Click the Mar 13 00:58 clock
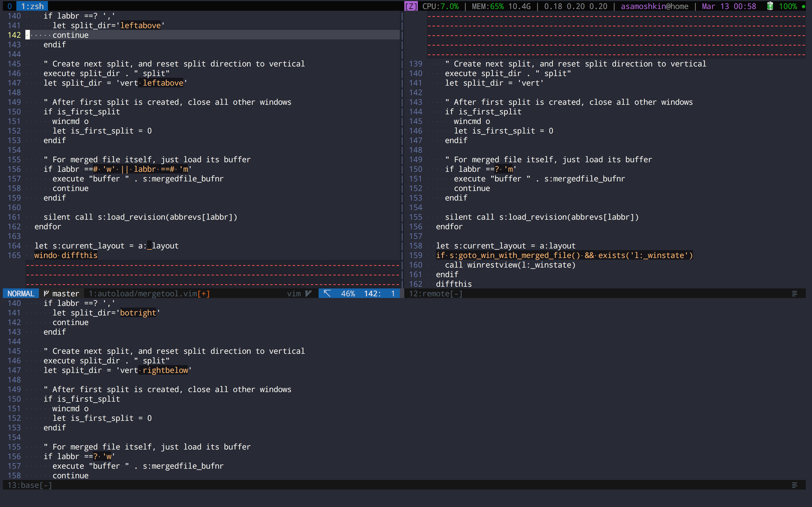The image size is (812, 507). click(x=729, y=6)
